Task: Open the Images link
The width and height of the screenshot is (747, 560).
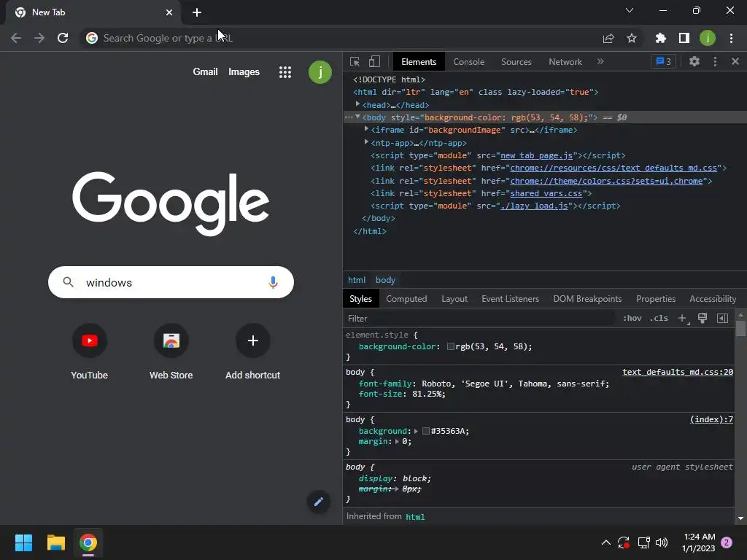Action: (x=244, y=72)
